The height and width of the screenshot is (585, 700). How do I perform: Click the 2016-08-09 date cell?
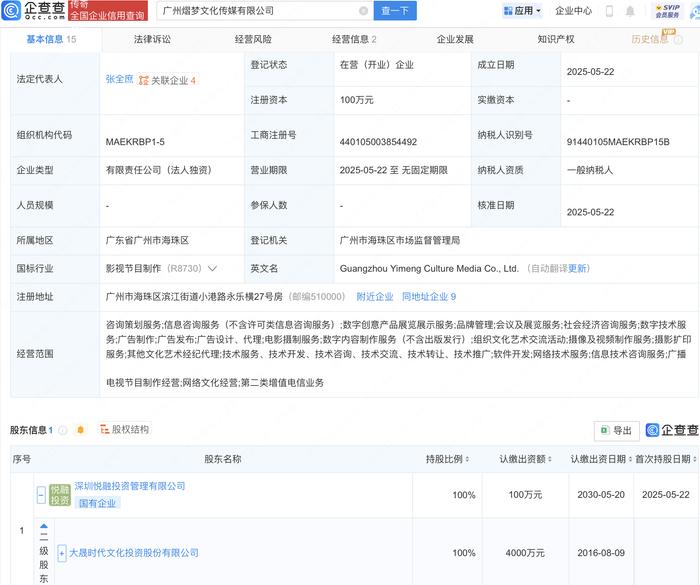point(601,553)
